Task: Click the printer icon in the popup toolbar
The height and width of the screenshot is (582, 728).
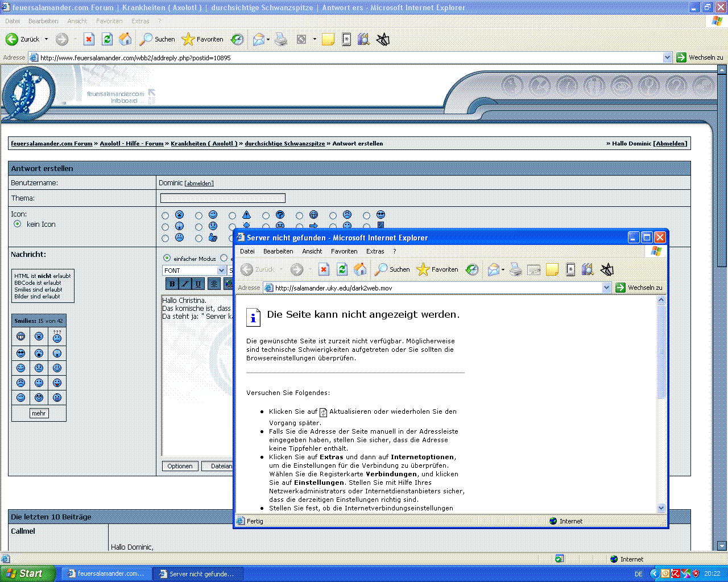Action: [515, 269]
